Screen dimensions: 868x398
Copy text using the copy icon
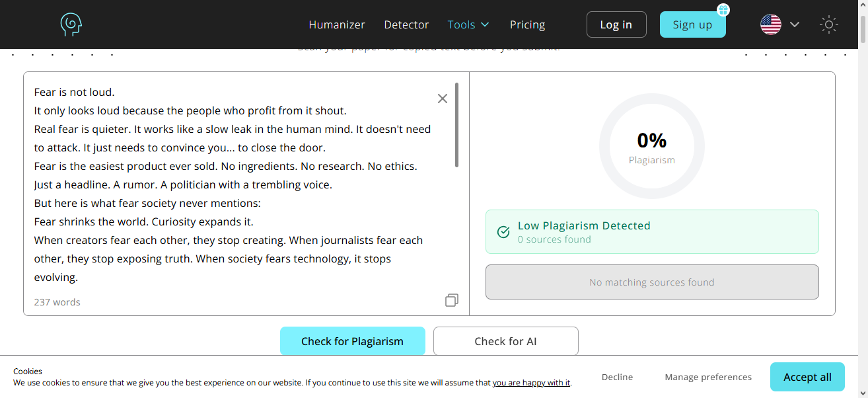452,300
